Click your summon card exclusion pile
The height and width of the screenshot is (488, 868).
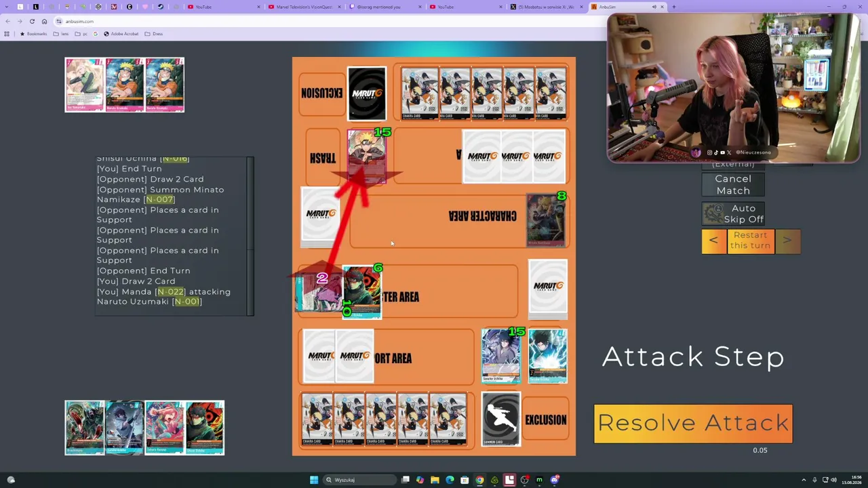(501, 420)
